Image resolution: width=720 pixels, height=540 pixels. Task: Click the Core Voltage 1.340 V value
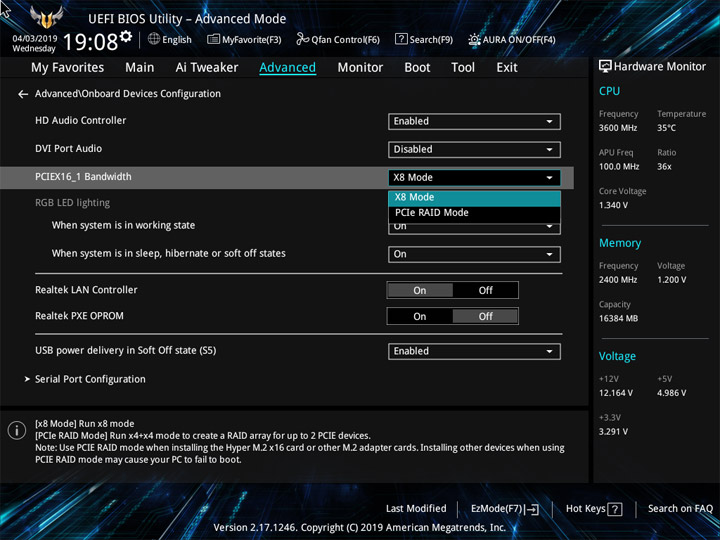[613, 205]
